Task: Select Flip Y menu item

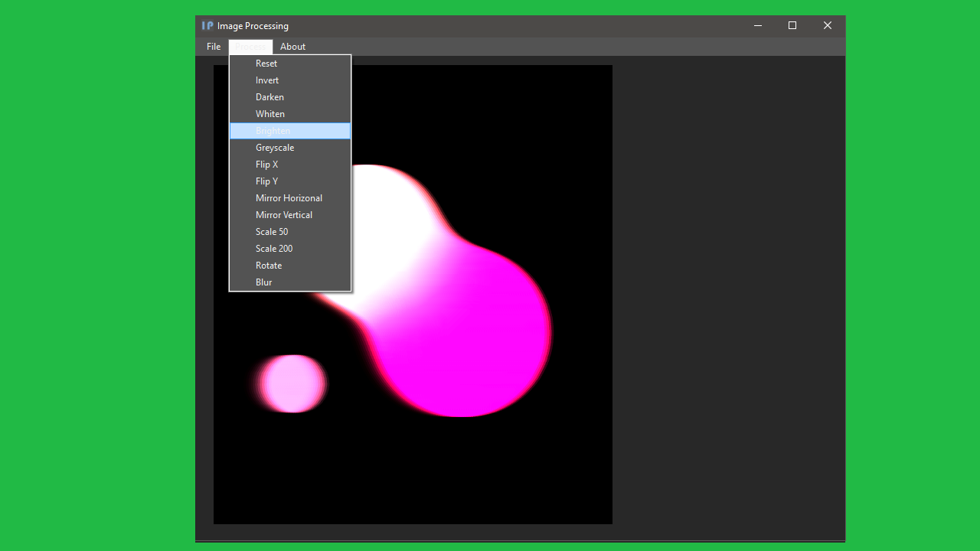Action: pos(290,181)
